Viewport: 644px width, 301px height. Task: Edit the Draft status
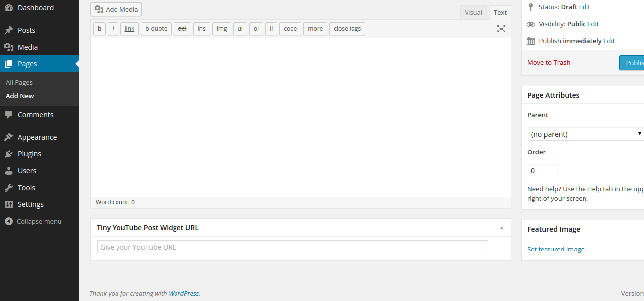click(x=585, y=7)
